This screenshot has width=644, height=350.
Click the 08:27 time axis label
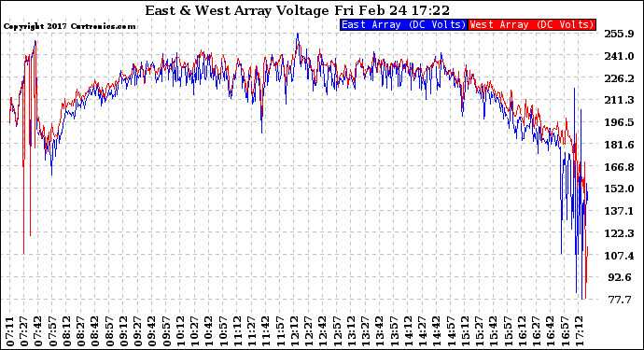point(81,331)
